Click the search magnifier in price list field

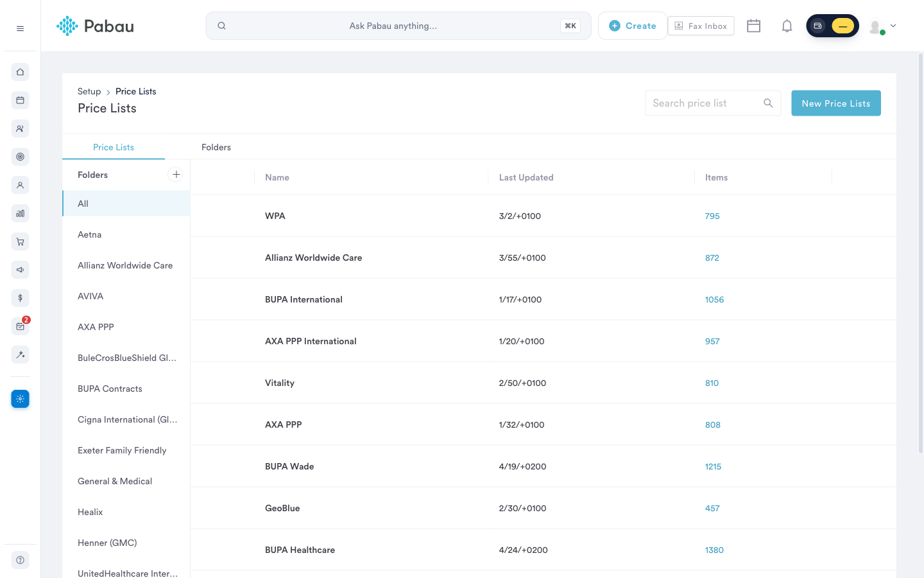[768, 103]
